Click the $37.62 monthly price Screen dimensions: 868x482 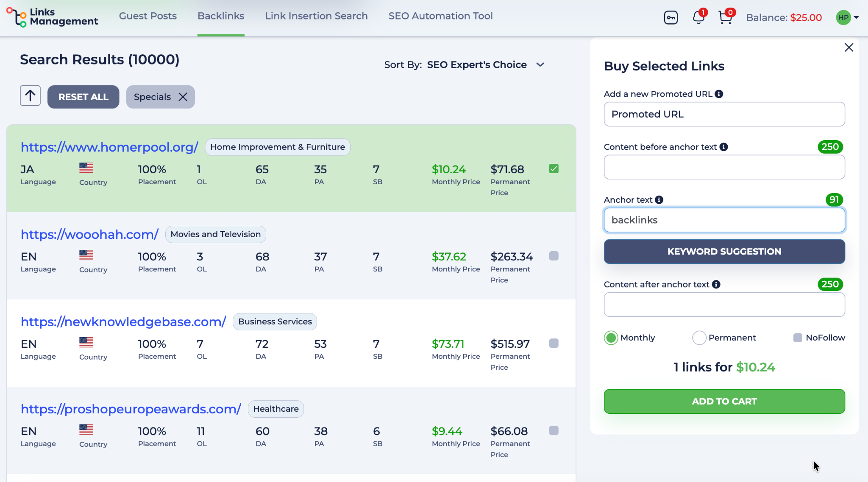[x=449, y=257]
